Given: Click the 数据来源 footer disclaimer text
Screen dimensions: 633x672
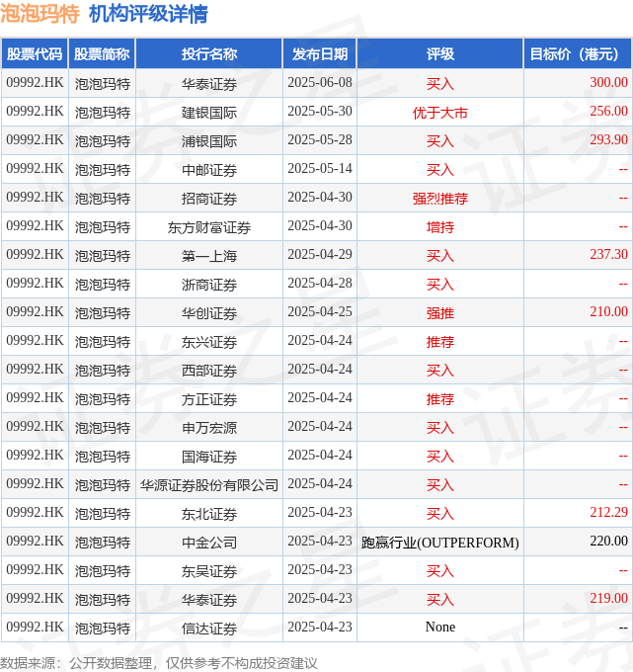Looking at the screenshot, I should (158, 663).
